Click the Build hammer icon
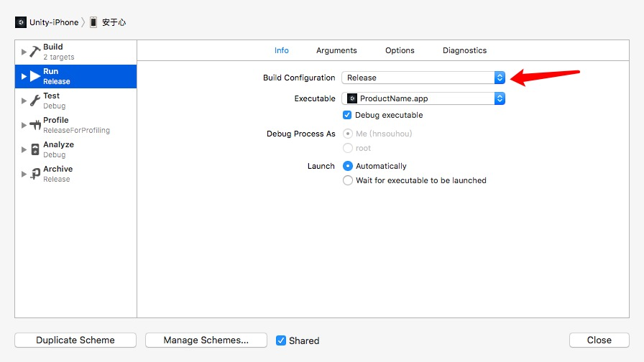This screenshot has height=362, width=644. coord(34,52)
